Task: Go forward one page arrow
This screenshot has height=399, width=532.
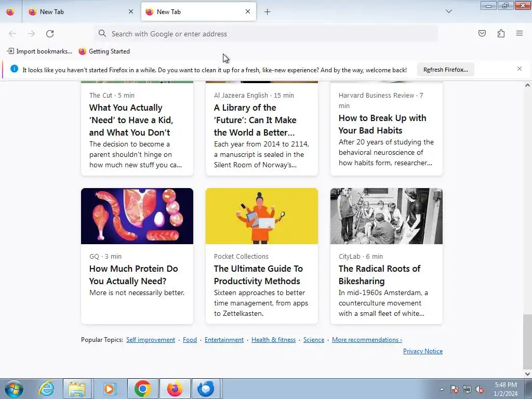Action: 31,34
